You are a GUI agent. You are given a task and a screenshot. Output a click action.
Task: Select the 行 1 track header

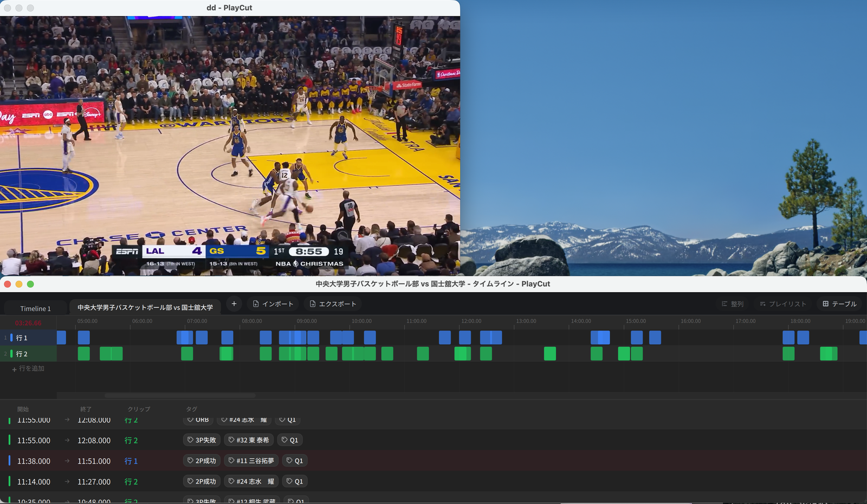click(28, 338)
